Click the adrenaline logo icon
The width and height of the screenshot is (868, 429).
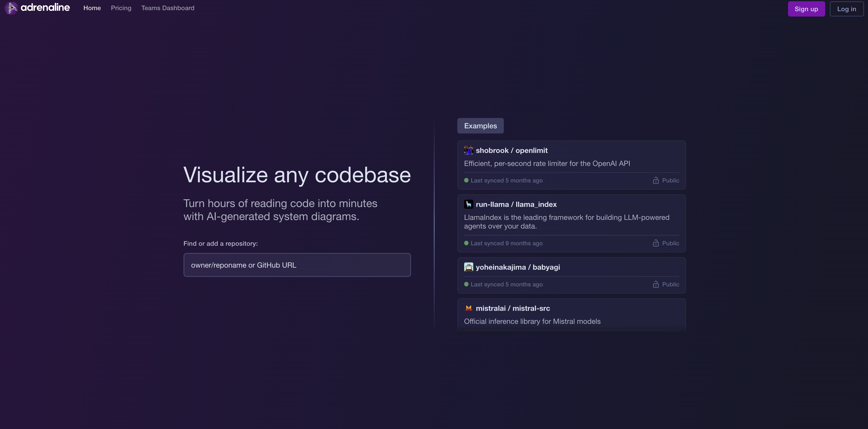pos(11,8)
